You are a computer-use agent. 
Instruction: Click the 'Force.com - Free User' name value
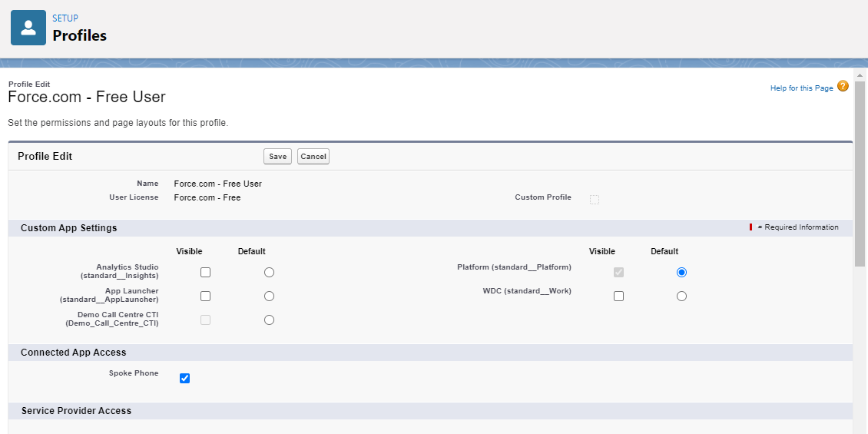coord(217,184)
